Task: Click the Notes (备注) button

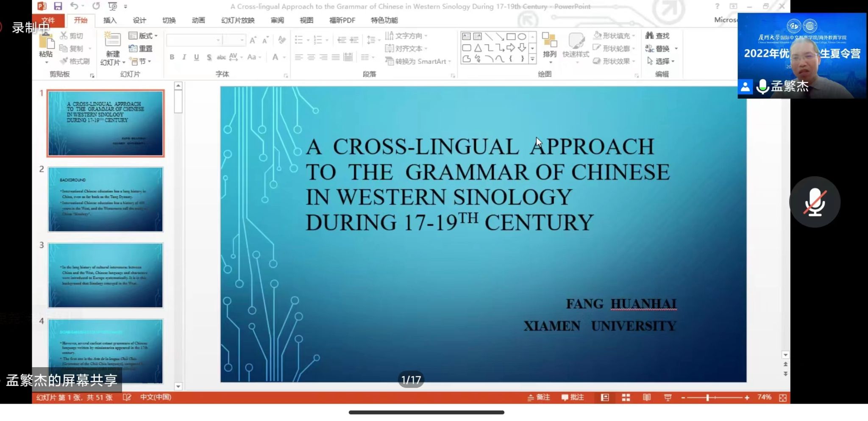Action: coord(539,397)
